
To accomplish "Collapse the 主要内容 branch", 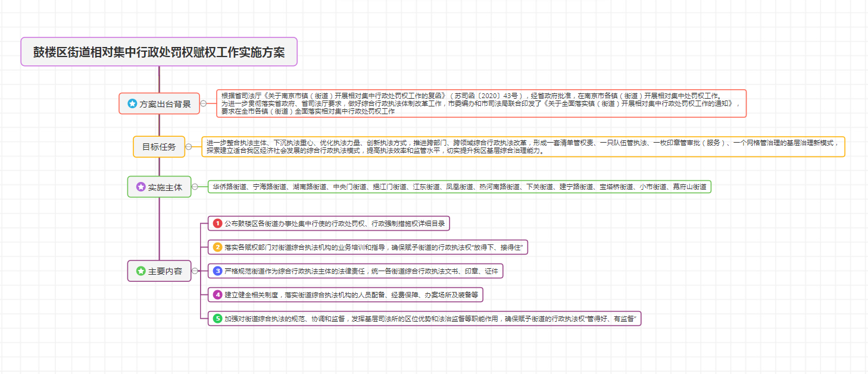I will click(195, 271).
